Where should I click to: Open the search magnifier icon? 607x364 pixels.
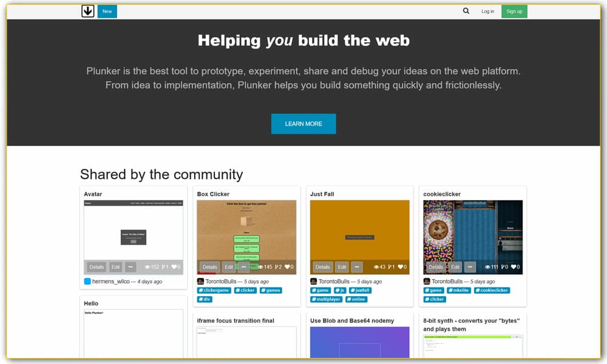coord(466,11)
